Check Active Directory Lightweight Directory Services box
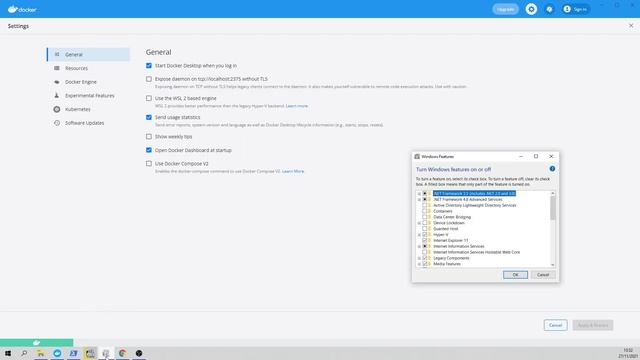This screenshot has width=640, height=360. (424, 205)
